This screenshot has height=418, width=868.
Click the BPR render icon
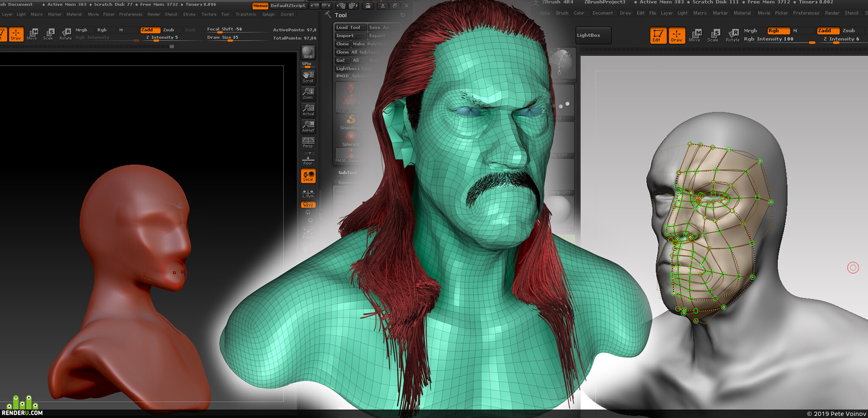(x=308, y=53)
